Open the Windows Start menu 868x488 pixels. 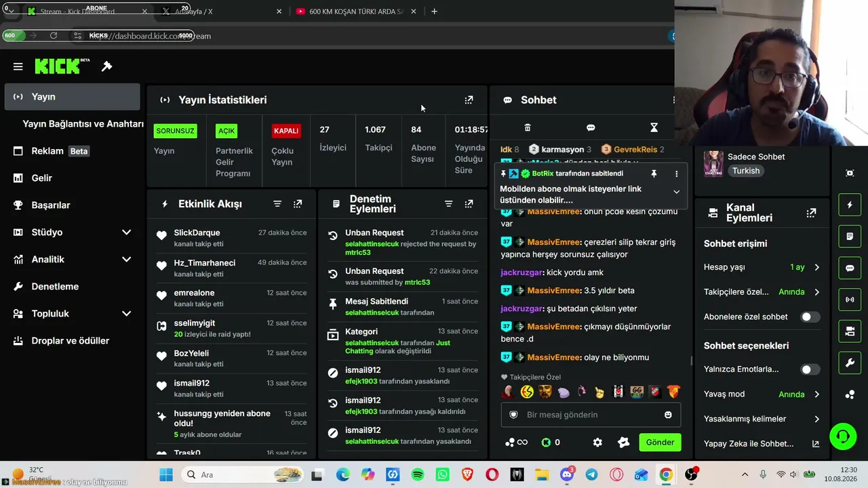click(x=166, y=475)
